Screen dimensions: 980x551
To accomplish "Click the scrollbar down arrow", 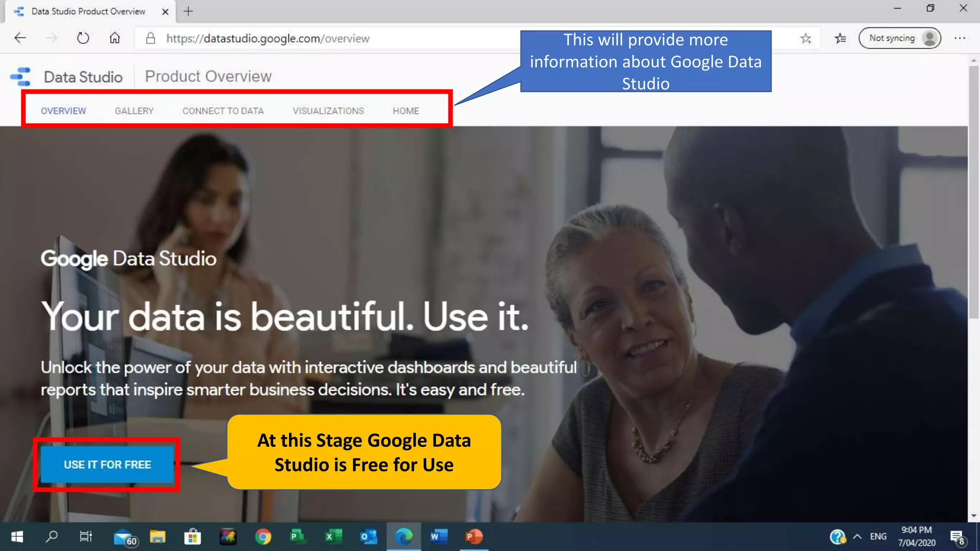I will tap(974, 516).
